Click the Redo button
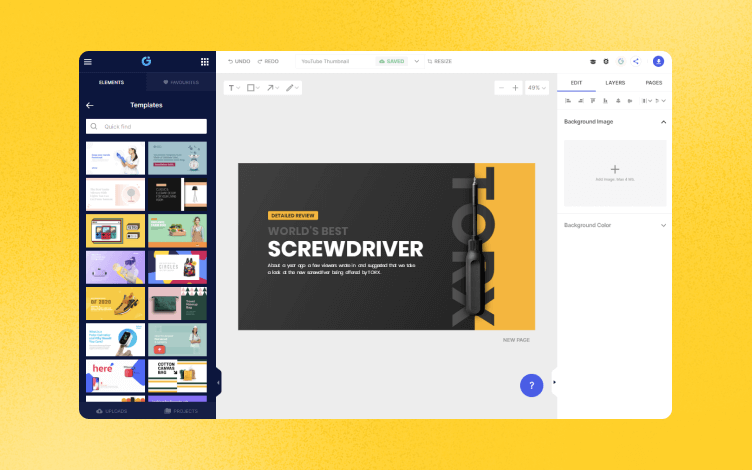Screen dimensions: 752x470 click(x=268, y=61)
